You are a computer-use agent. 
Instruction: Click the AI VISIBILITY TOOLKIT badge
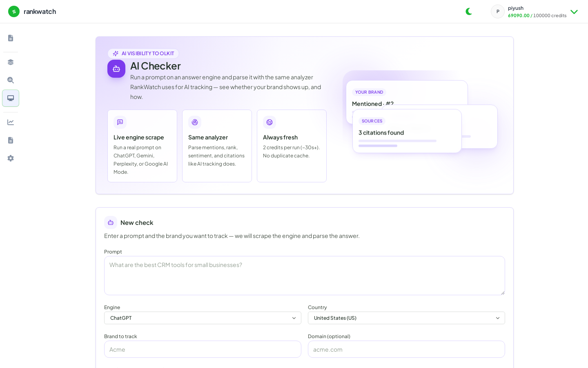coord(143,54)
